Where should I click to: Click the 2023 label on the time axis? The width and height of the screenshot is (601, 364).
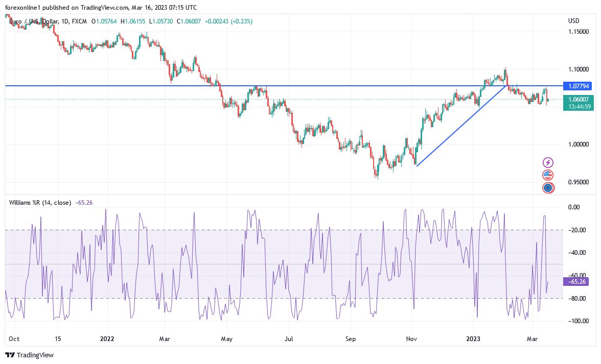click(x=473, y=338)
